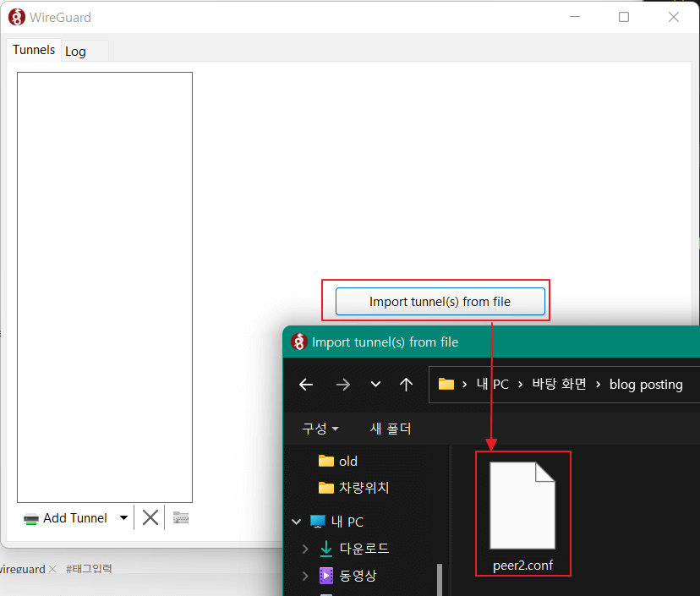Expand the 동영상 tree node
700x596 pixels.
coord(305,576)
